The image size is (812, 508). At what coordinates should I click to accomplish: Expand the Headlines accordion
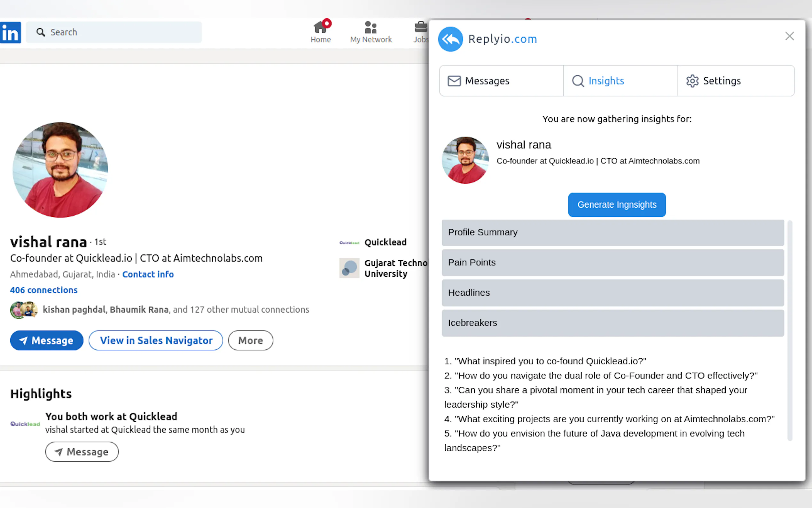[x=613, y=293]
